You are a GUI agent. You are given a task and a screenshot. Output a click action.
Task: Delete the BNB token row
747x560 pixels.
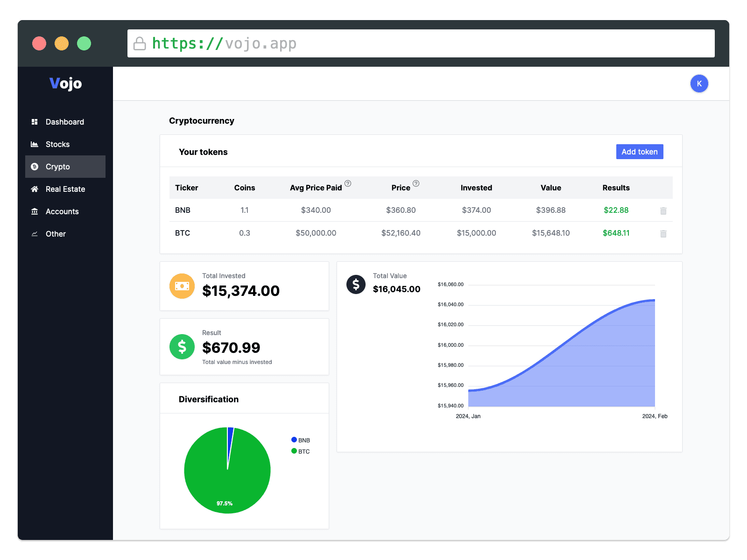(663, 211)
